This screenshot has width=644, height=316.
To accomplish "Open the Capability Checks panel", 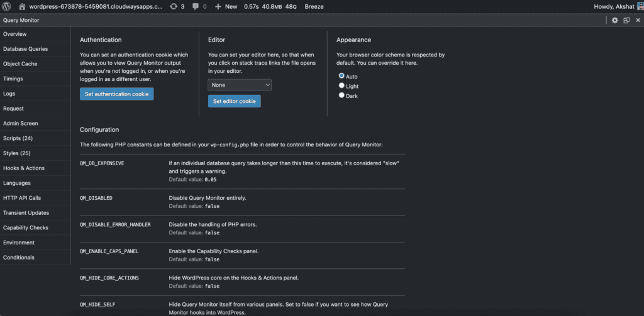I will tap(35, 228).
